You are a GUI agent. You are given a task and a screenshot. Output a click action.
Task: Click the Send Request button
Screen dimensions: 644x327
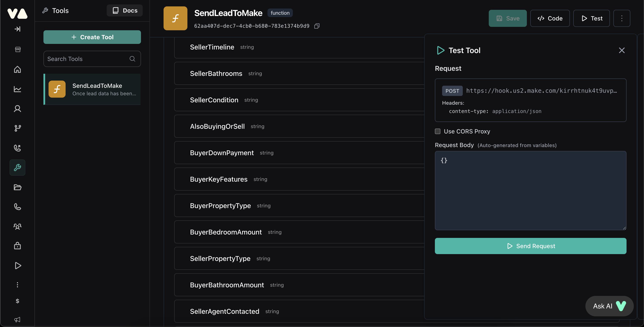[x=530, y=246]
